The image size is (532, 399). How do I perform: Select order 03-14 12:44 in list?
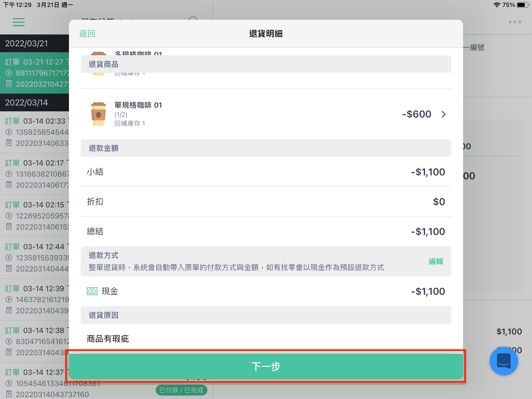pyautogui.click(x=34, y=258)
